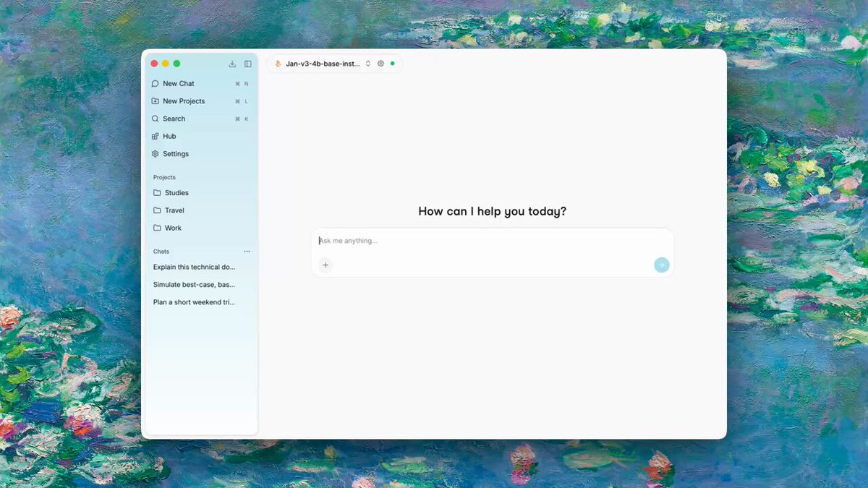Create a new project via New Projects

click(x=184, y=101)
